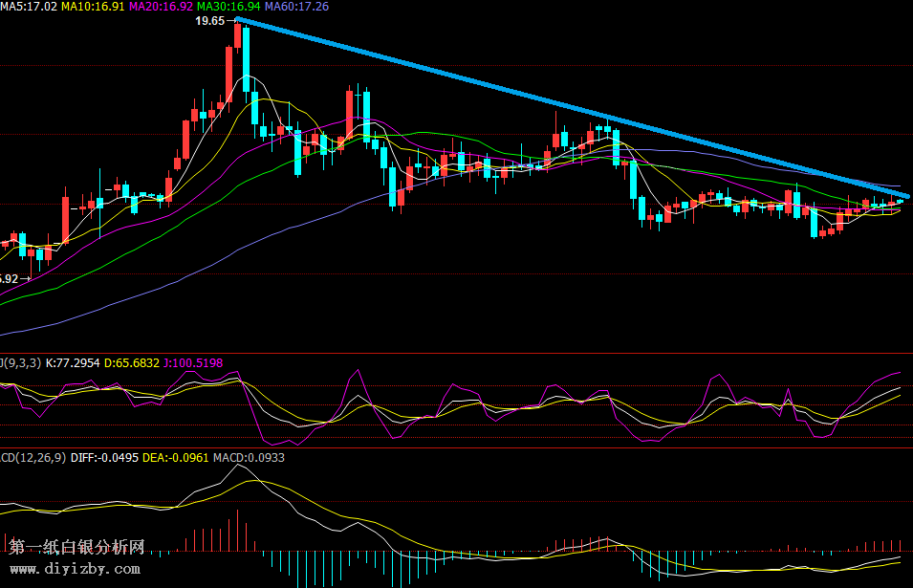The width and height of the screenshot is (913, 588).
Task: Click the low price marker at left edge
Action: click(x=10, y=279)
